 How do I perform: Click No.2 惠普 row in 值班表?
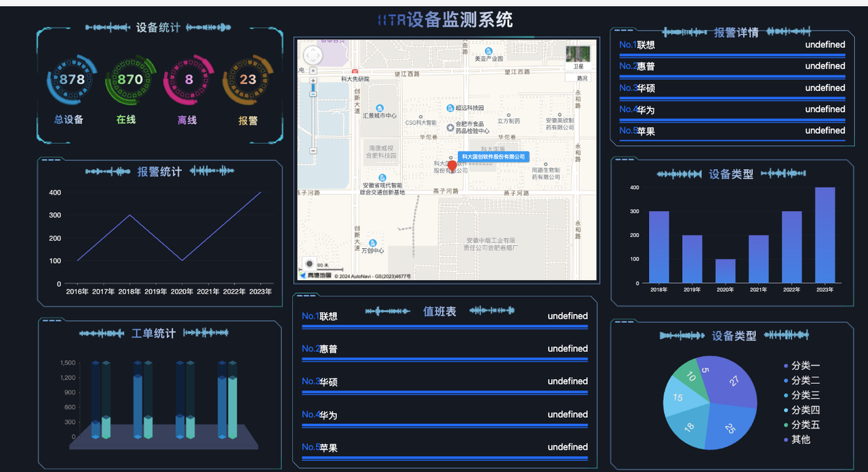click(x=445, y=352)
